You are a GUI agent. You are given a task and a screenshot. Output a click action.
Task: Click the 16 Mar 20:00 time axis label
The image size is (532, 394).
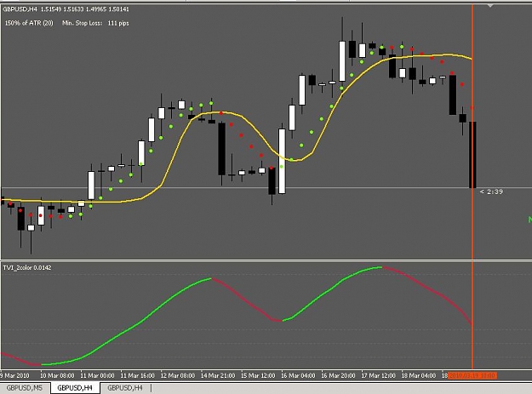[x=338, y=375]
